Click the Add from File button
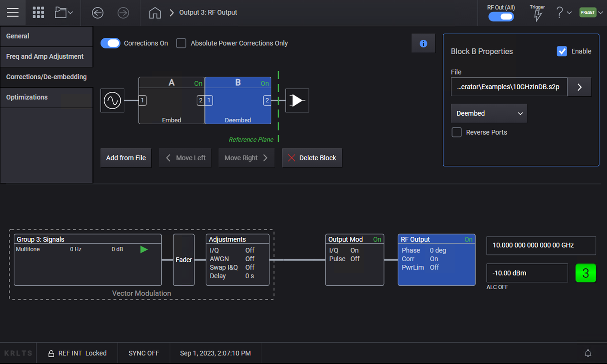This screenshot has height=364, width=607. pyautogui.click(x=126, y=158)
